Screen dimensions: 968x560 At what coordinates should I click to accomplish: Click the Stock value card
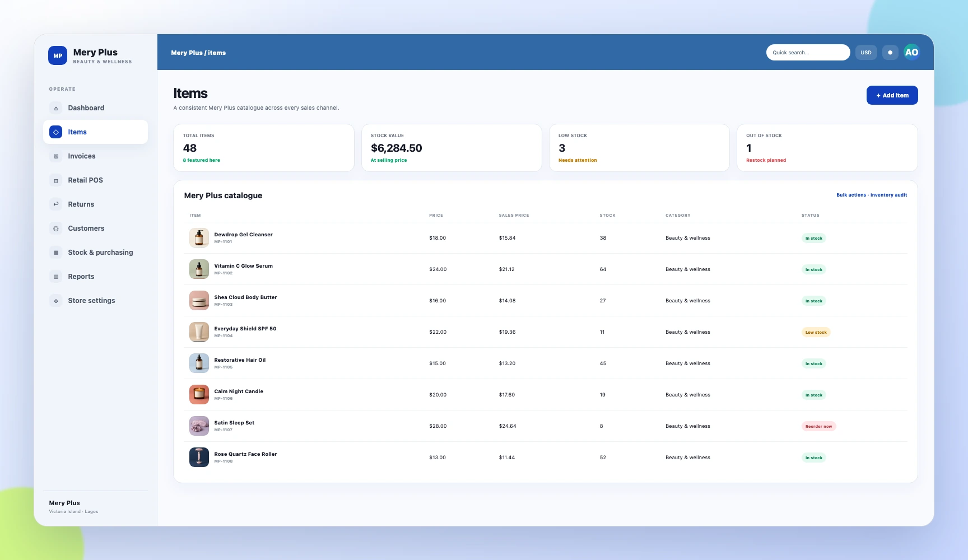click(x=452, y=148)
